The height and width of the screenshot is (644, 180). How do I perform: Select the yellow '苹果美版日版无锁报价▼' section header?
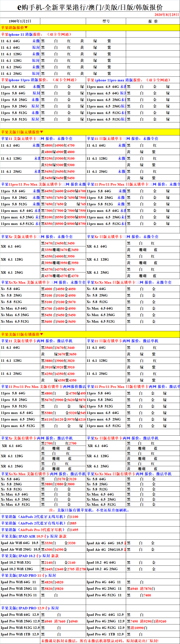[90, 132]
